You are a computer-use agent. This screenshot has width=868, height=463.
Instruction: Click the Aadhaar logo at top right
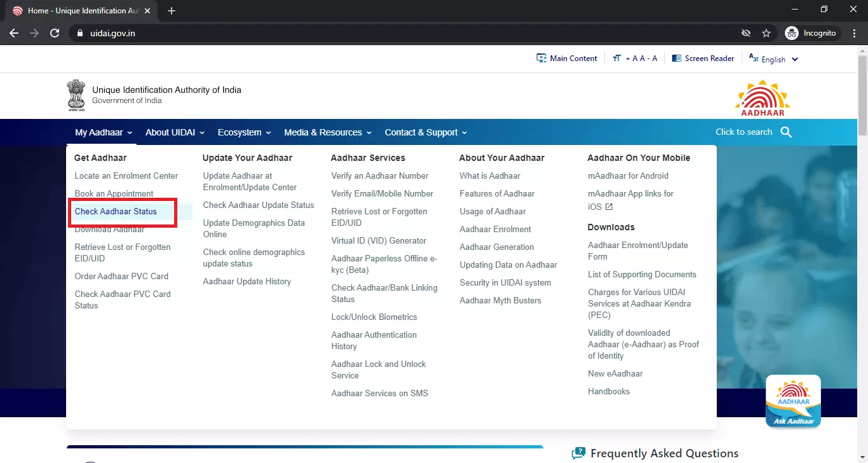[763, 98]
